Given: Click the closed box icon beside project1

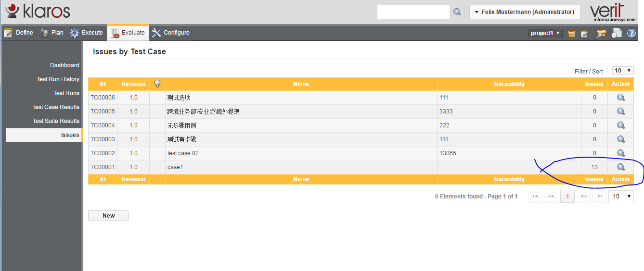Looking at the screenshot, I should pyautogui.click(x=572, y=33).
